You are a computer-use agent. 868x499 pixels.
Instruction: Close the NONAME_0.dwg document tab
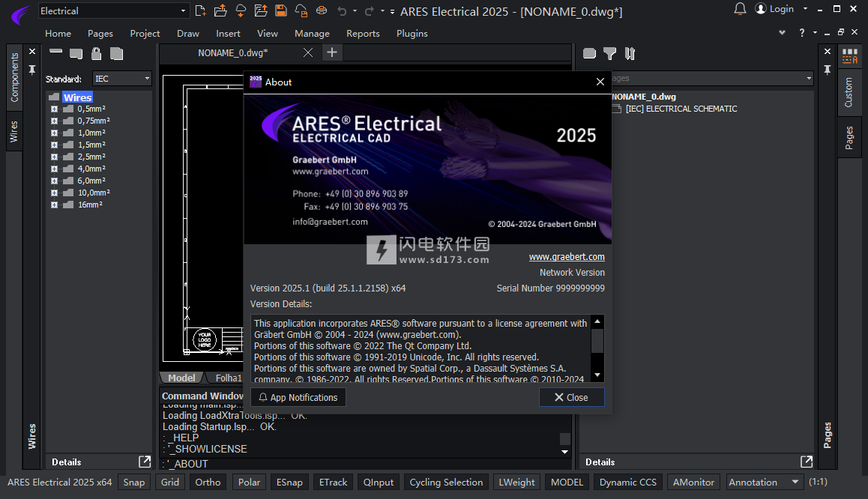coord(308,52)
